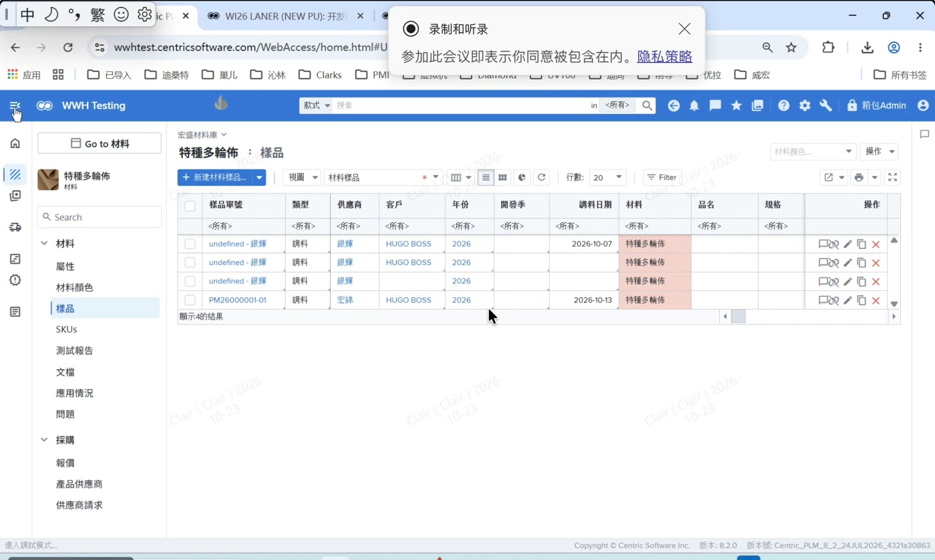Open the image gallery icon in header
This screenshot has width=935, height=560.
click(x=757, y=105)
